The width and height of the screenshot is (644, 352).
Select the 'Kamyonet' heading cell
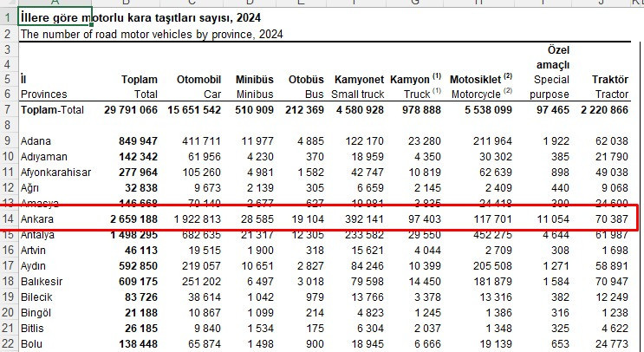[x=359, y=80]
